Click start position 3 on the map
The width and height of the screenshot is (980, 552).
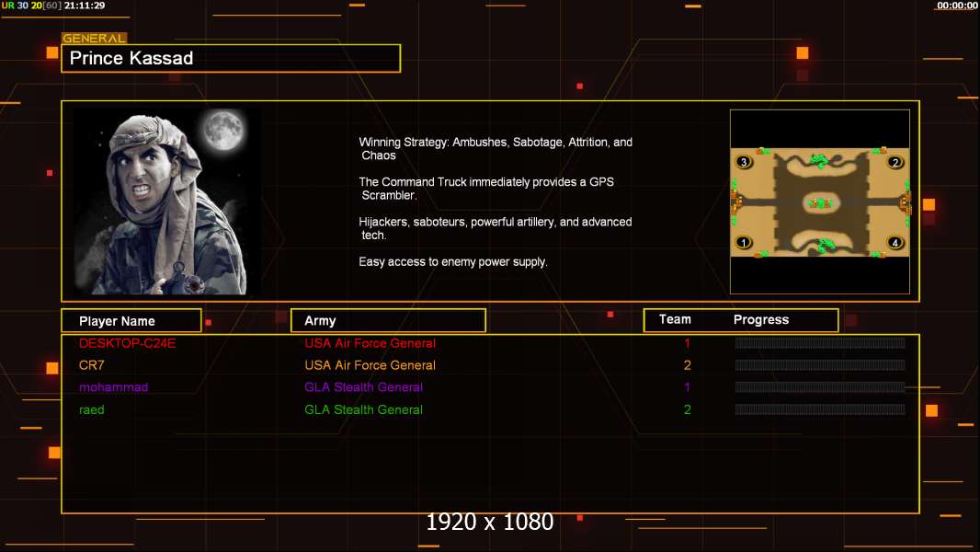pos(744,162)
